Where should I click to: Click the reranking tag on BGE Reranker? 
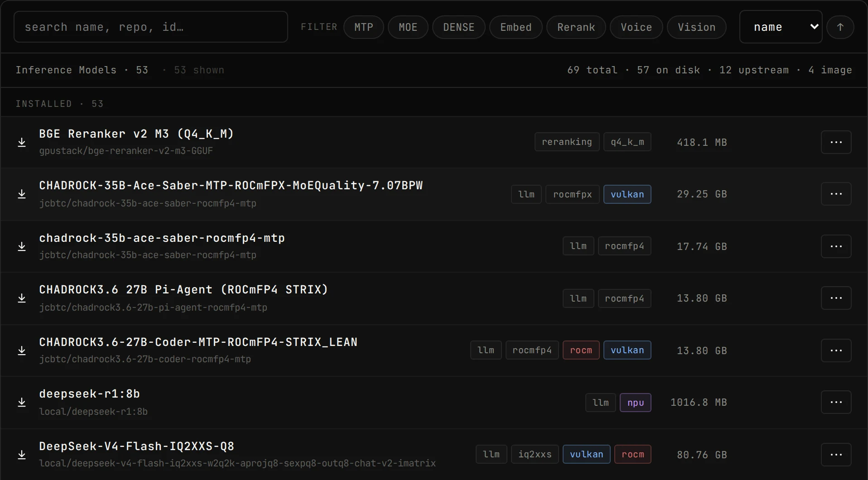click(x=567, y=142)
